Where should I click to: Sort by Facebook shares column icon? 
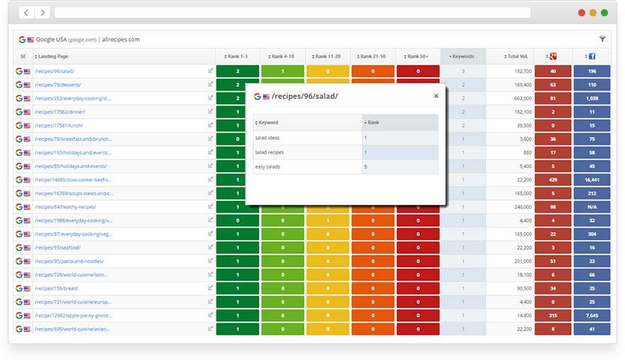pos(592,56)
